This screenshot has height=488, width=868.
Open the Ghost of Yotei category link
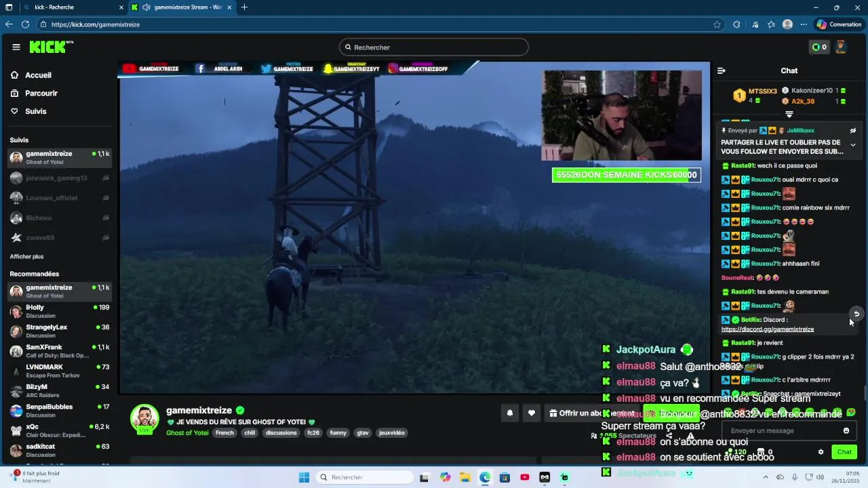pos(187,433)
